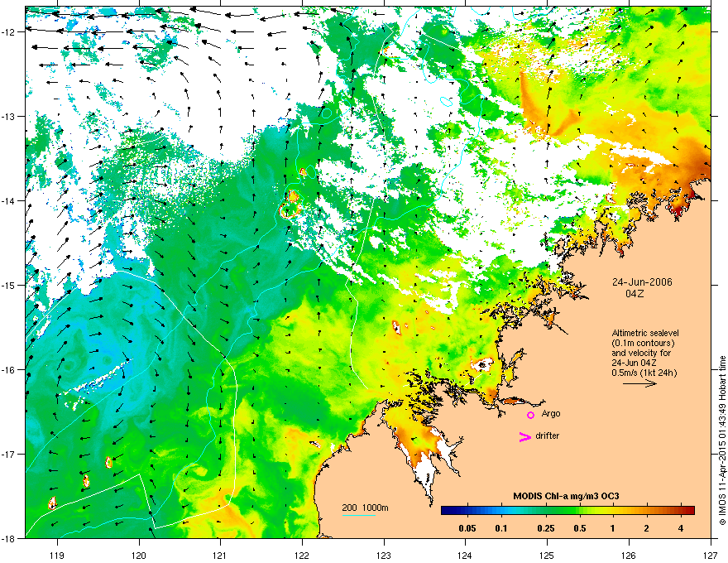Click the longitude axis label 122

302,555
